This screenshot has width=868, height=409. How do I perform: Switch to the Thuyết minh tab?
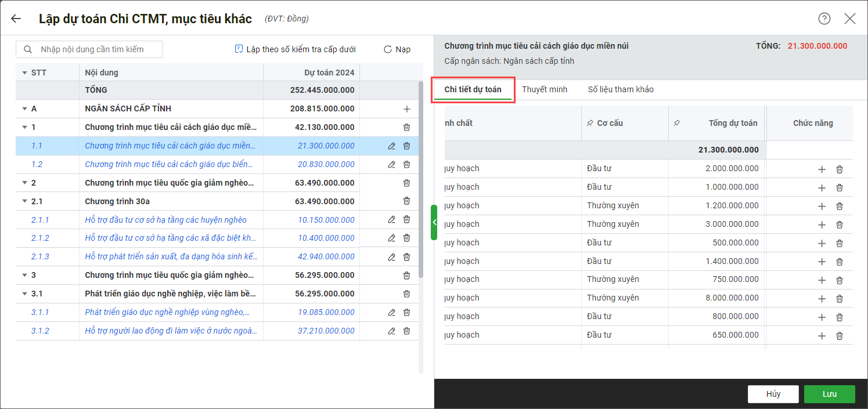[544, 89]
